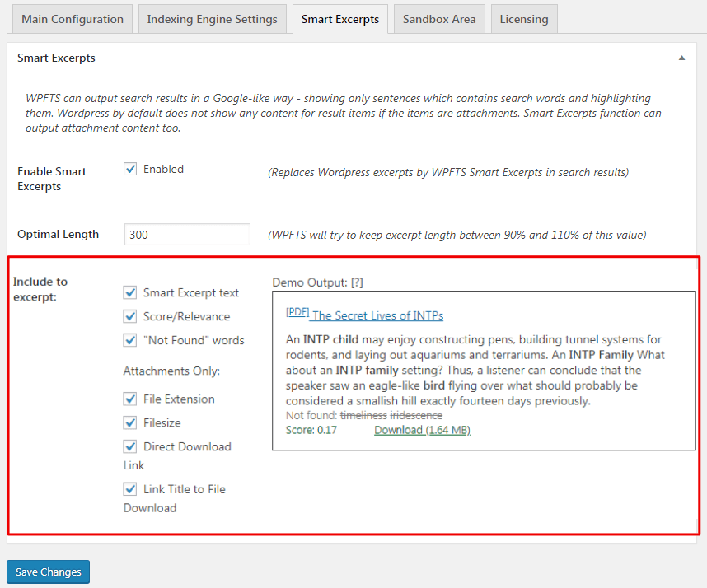
Task: Toggle the Filesize checkbox
Action: (x=130, y=422)
